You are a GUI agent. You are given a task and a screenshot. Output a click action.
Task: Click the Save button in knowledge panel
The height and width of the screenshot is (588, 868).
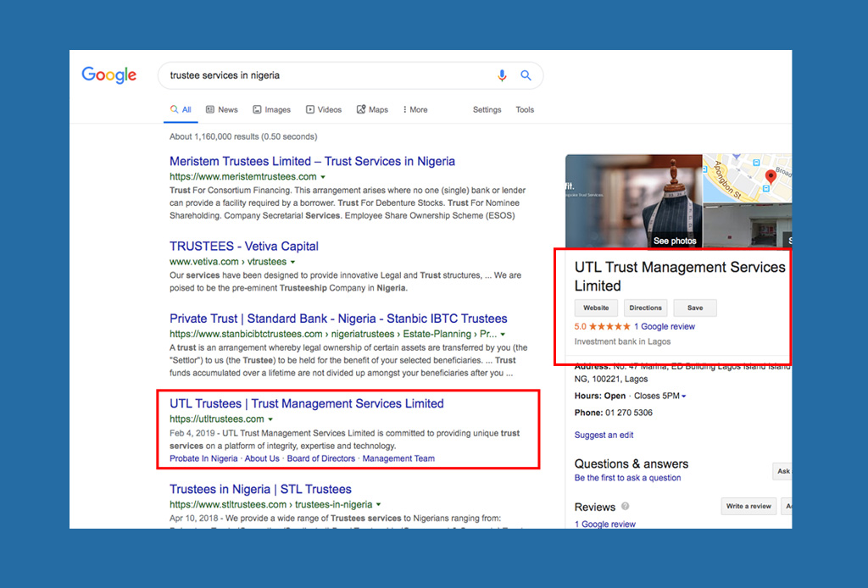[x=695, y=308]
